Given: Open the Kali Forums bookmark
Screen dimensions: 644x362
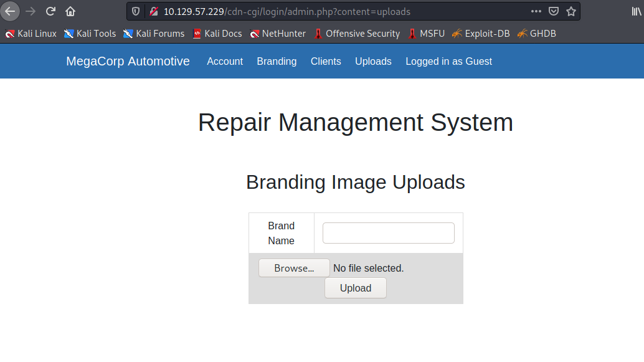Looking at the screenshot, I should pyautogui.click(x=154, y=34).
